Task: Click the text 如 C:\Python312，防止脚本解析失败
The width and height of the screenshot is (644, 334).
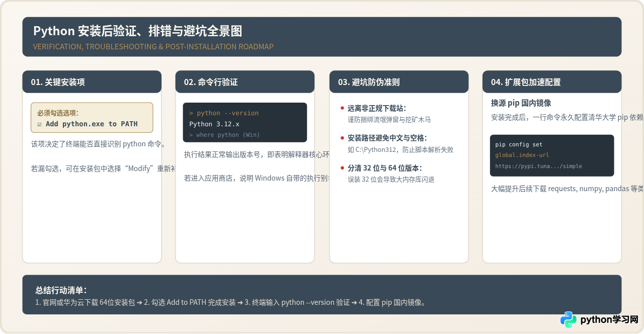Action: coord(400,149)
